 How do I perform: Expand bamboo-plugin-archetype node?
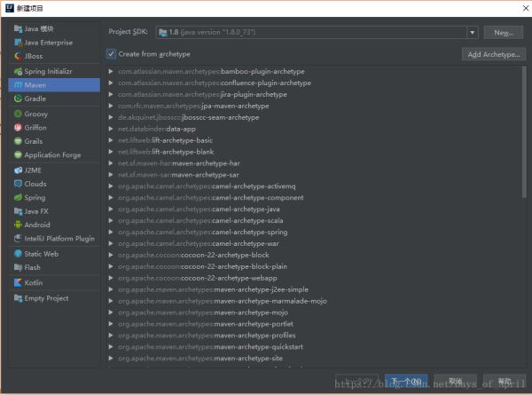tap(111, 71)
